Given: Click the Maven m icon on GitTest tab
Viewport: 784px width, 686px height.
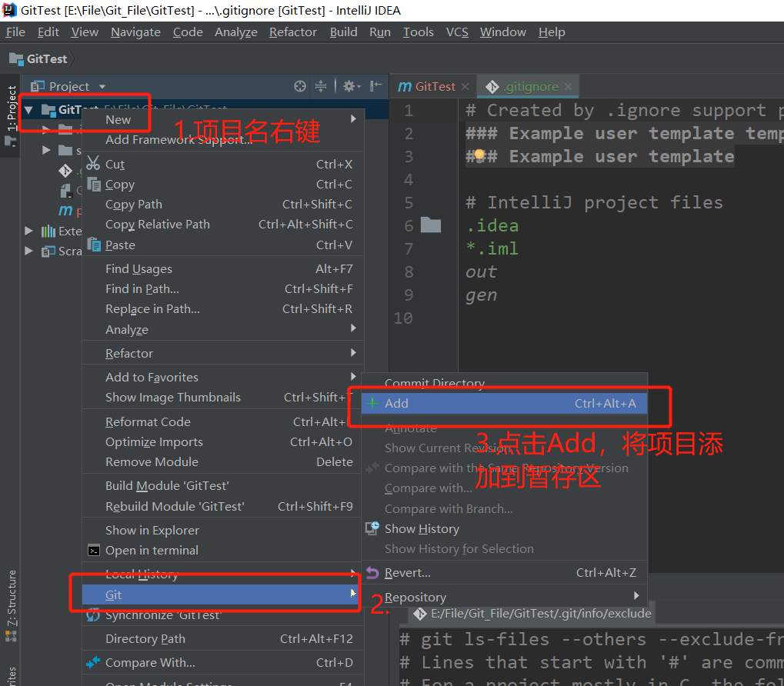Looking at the screenshot, I should (404, 86).
